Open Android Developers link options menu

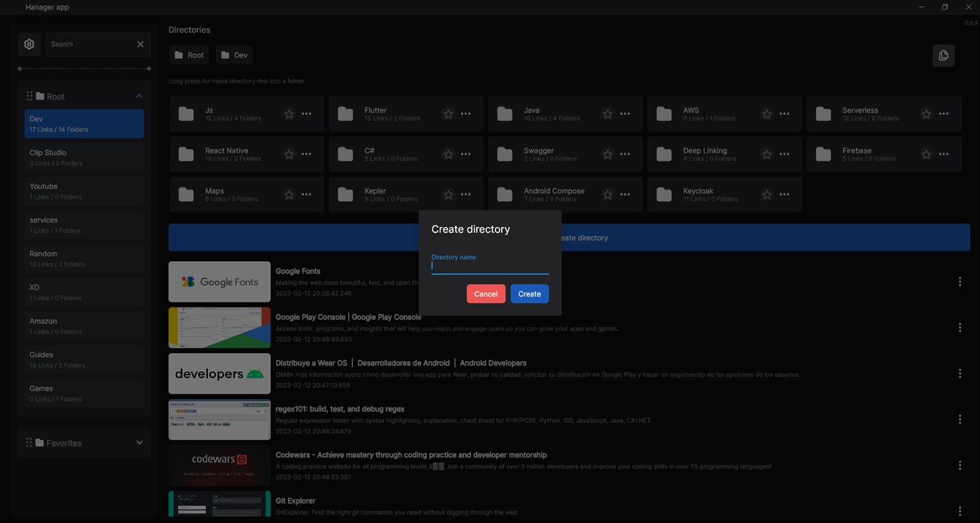point(960,374)
